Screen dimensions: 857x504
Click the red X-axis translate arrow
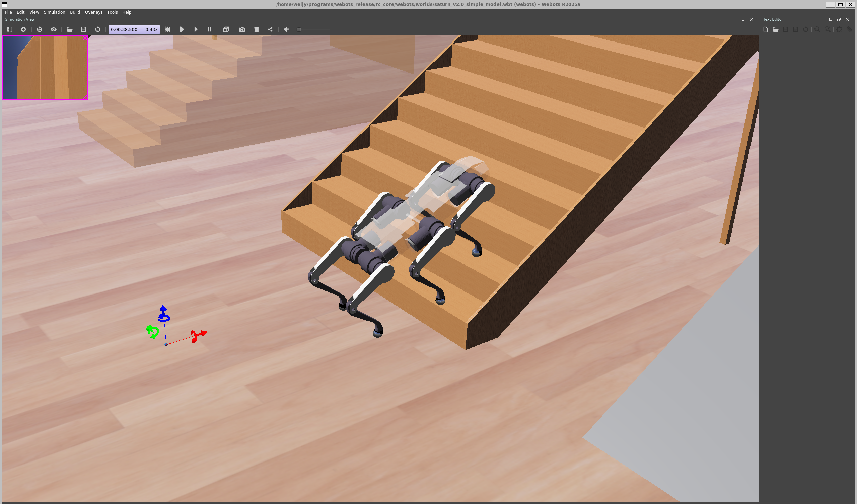click(204, 333)
